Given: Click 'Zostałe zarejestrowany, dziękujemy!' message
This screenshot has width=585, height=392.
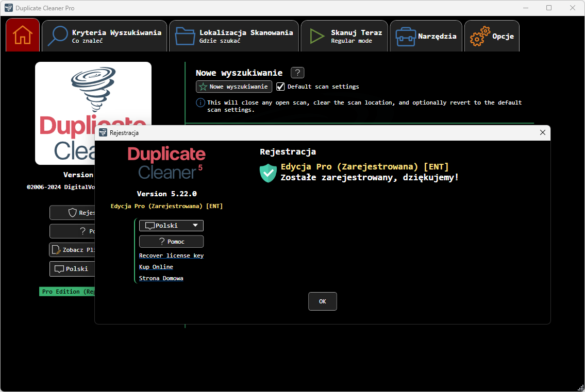Looking at the screenshot, I should point(370,178).
